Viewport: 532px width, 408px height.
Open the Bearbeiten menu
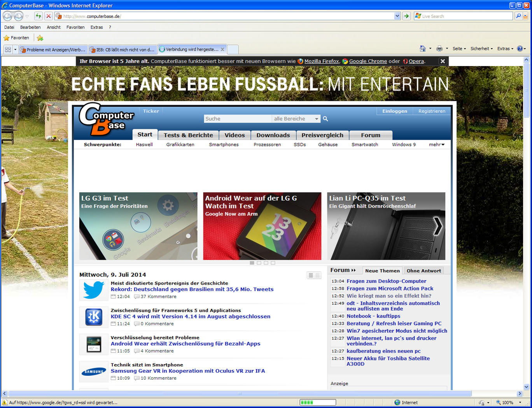30,27
